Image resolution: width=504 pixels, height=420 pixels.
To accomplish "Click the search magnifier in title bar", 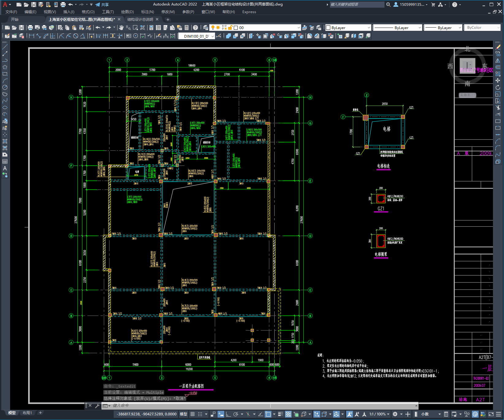I will click(388, 5).
